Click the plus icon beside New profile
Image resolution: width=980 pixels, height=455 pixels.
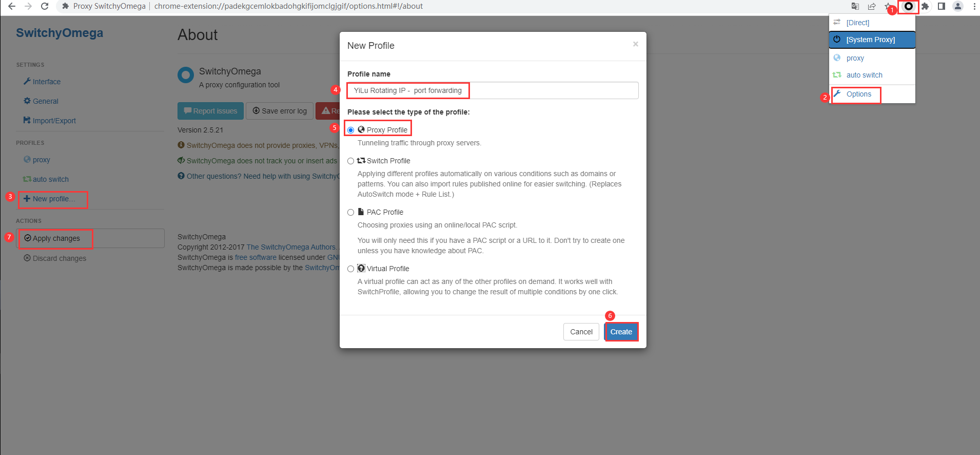tap(27, 199)
